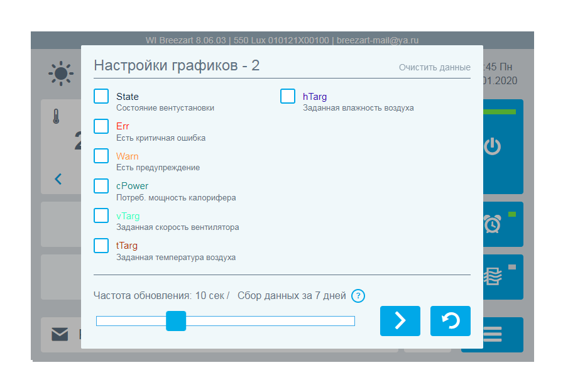
Task: Click the left chevron on temperature panel
Action: pyautogui.click(x=58, y=179)
